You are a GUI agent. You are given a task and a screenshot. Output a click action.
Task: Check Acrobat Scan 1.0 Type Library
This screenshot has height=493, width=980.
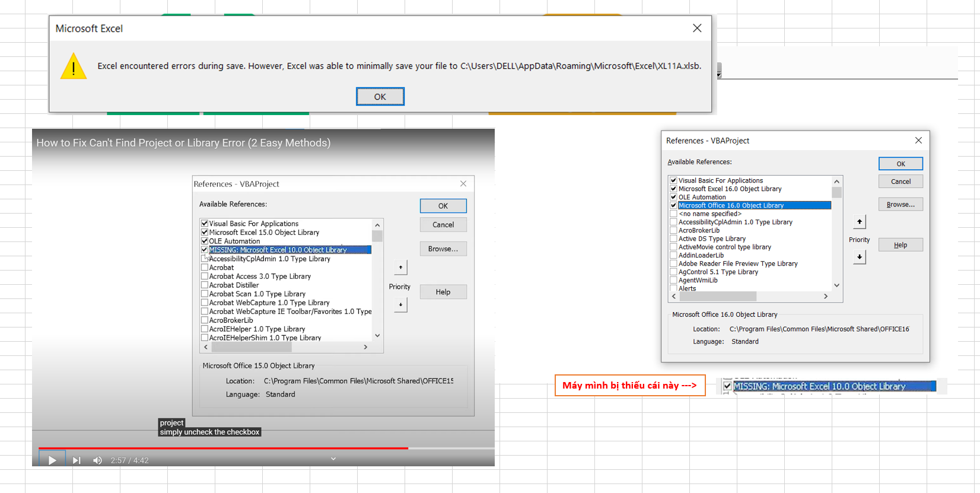coord(205,294)
